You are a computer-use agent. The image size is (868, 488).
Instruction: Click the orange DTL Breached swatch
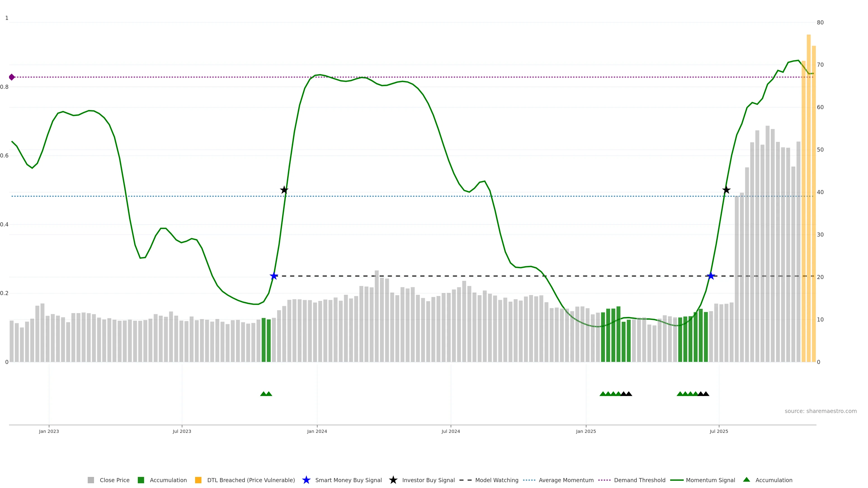pyautogui.click(x=198, y=480)
